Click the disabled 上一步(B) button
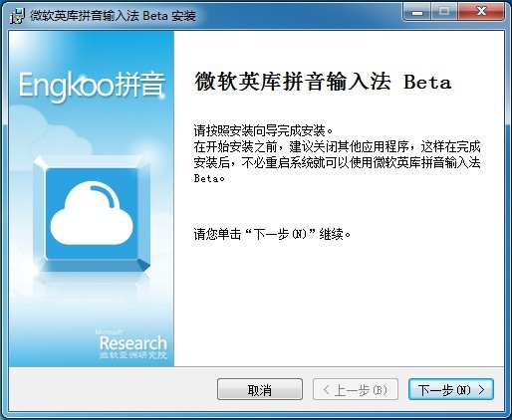The height and width of the screenshot is (420, 512). coord(356,389)
